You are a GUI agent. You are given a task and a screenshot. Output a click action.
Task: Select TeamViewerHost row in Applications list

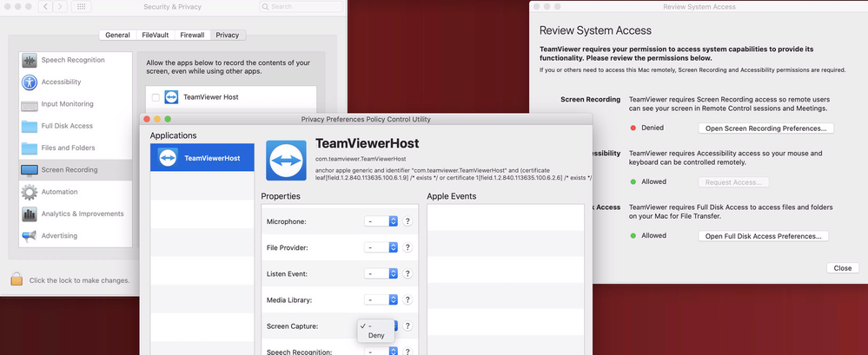click(x=202, y=158)
